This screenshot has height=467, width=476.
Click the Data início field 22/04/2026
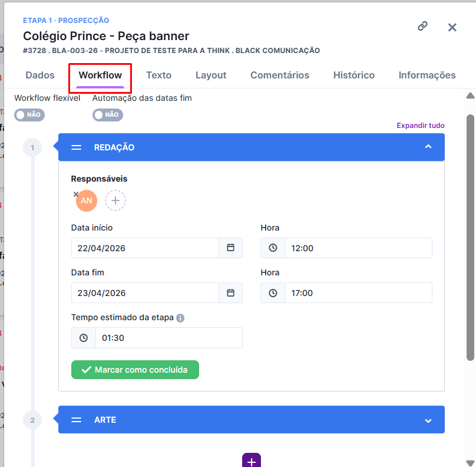145,248
